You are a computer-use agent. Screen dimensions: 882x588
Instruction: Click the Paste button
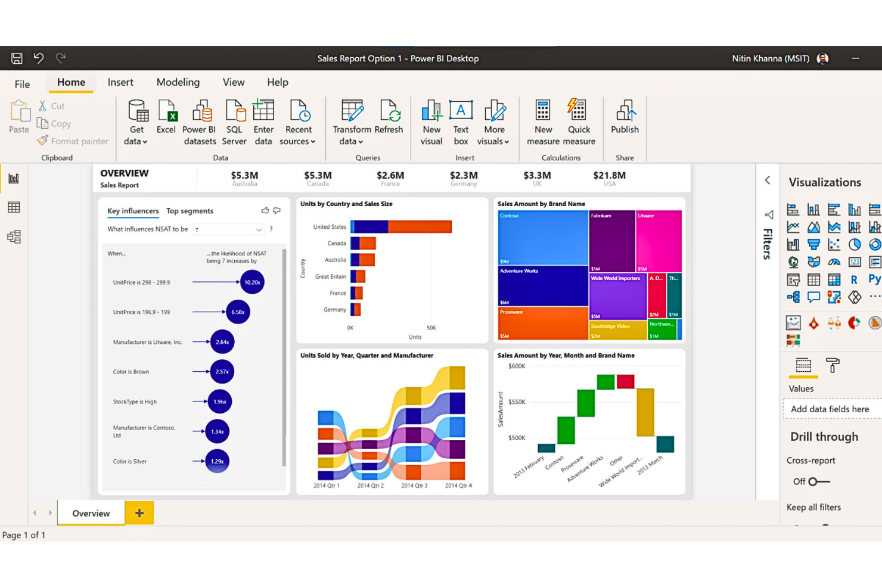[19, 117]
